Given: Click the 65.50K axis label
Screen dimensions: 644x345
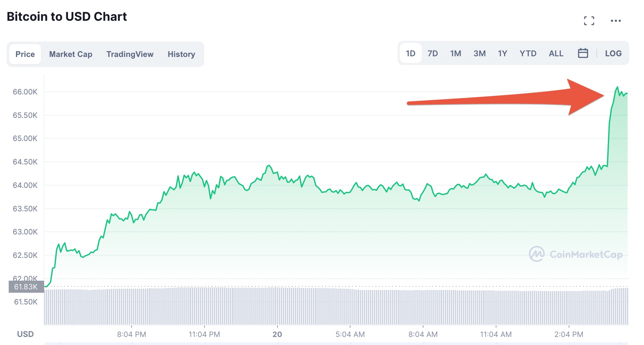Looking at the screenshot, I should point(25,115).
